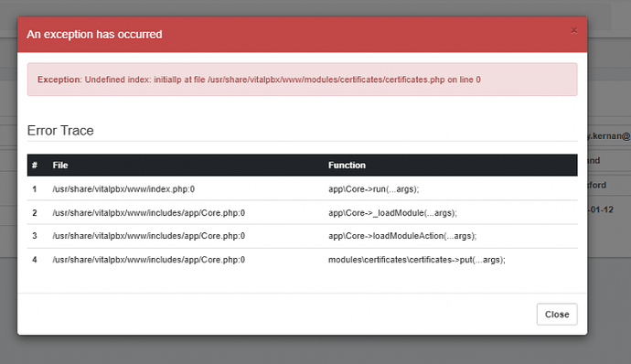Click the Close button

pyautogui.click(x=557, y=314)
